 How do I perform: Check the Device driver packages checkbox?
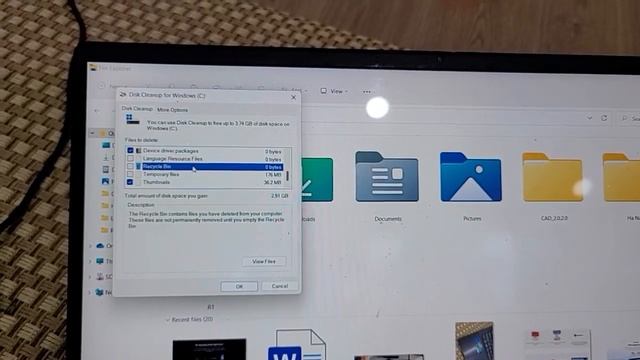click(130, 151)
